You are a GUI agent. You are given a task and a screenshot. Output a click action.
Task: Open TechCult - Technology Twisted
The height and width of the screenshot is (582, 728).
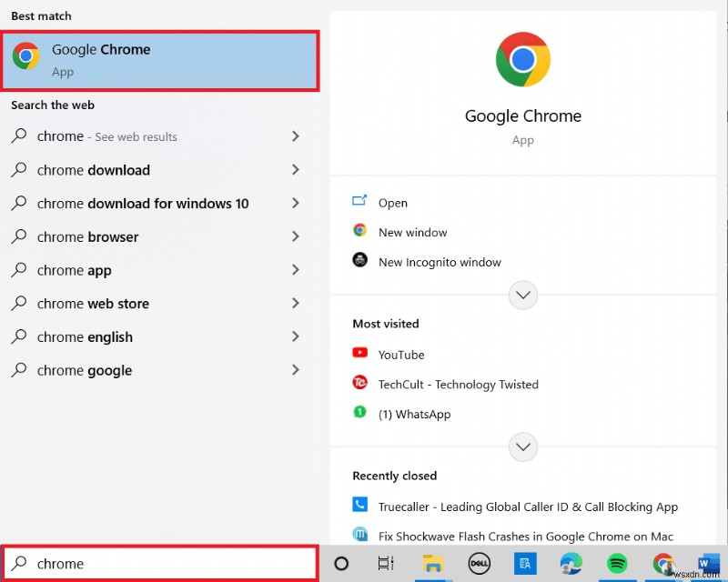click(458, 384)
